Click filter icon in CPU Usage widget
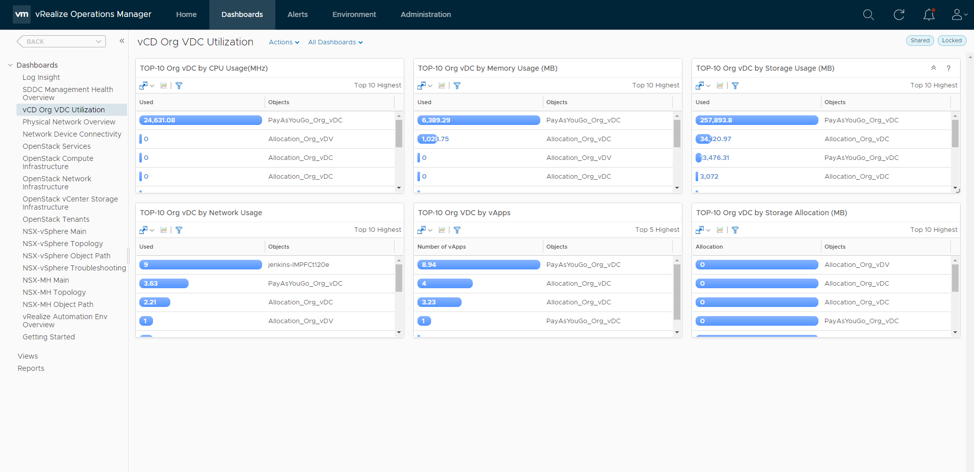974x472 pixels. (x=179, y=86)
